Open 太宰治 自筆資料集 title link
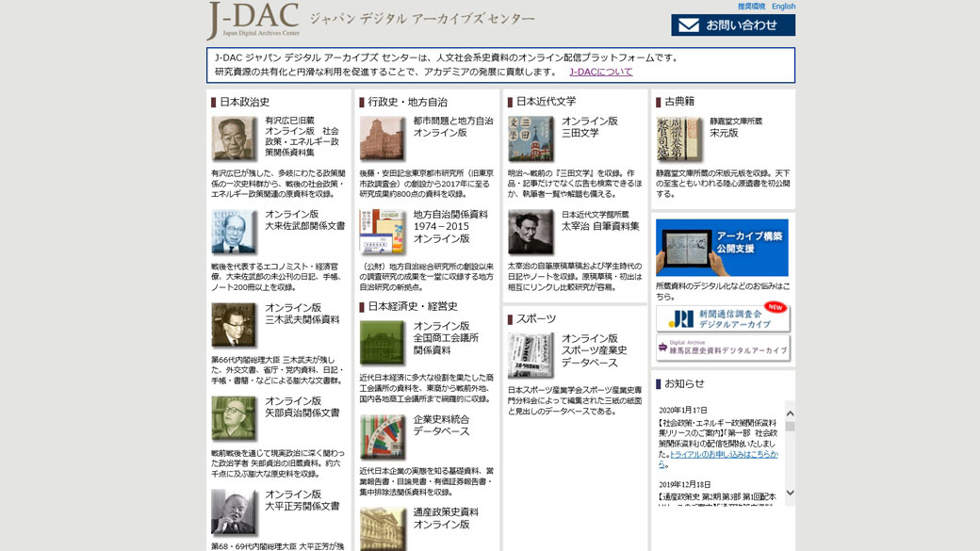This screenshot has height=551, width=980. pos(600,226)
